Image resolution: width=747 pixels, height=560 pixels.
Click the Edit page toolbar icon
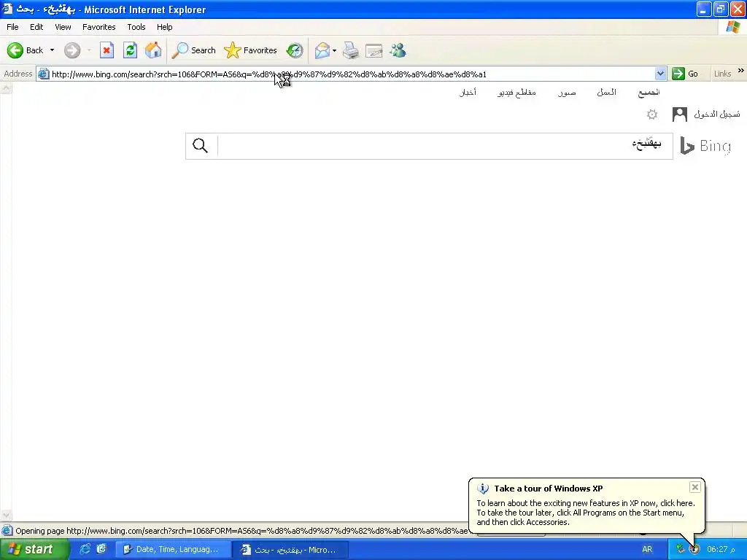[x=374, y=50]
